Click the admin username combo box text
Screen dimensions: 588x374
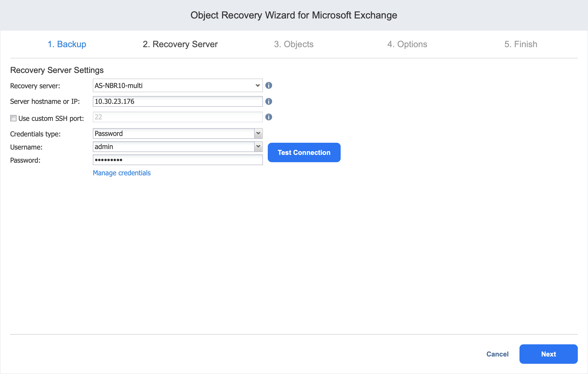tap(173, 147)
